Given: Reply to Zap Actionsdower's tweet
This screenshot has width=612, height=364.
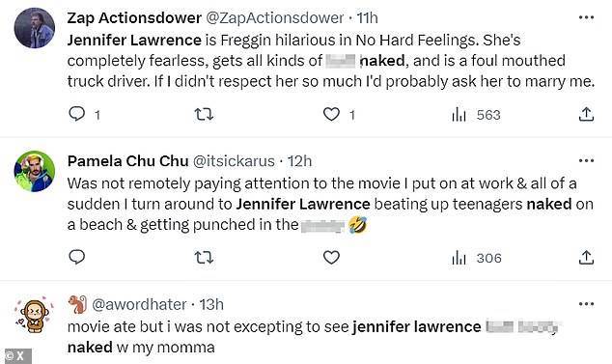Looking at the screenshot, I should click(x=77, y=114).
